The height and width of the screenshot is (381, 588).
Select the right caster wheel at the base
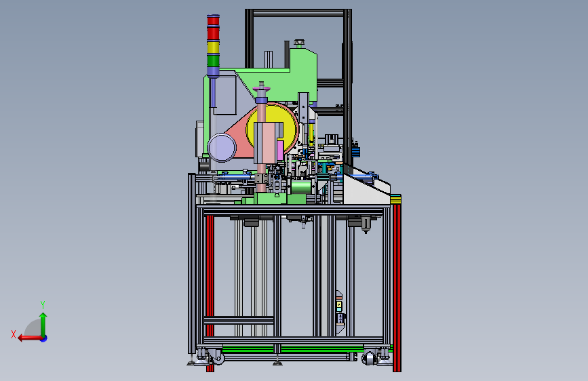[x=370, y=358]
